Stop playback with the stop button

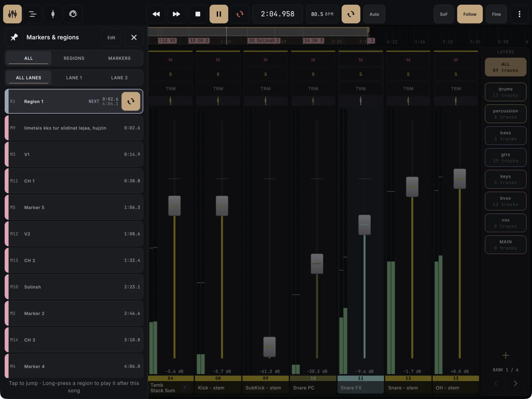tap(198, 14)
